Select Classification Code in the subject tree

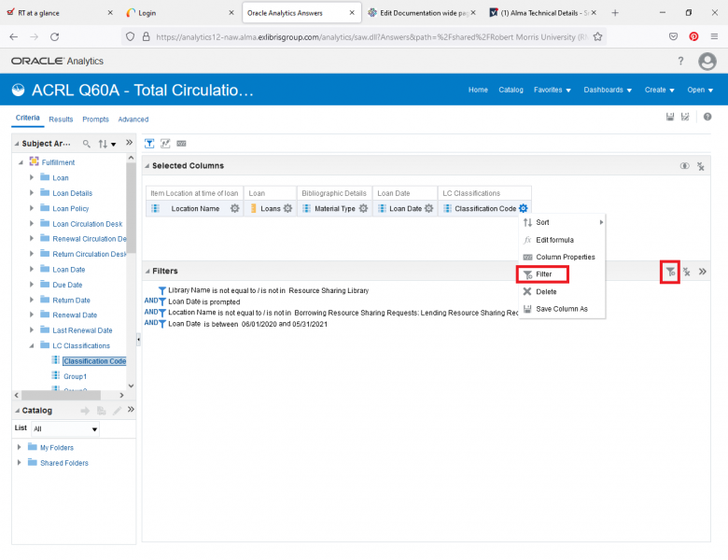click(94, 361)
